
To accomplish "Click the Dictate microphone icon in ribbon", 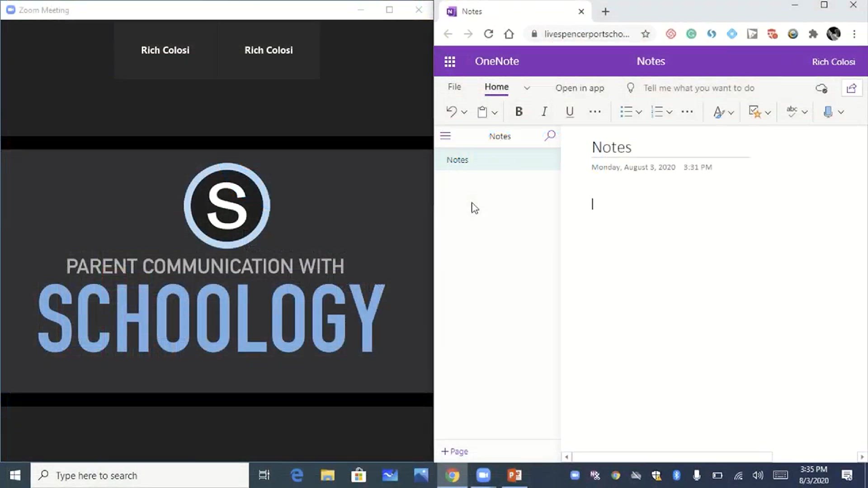I will pyautogui.click(x=828, y=112).
